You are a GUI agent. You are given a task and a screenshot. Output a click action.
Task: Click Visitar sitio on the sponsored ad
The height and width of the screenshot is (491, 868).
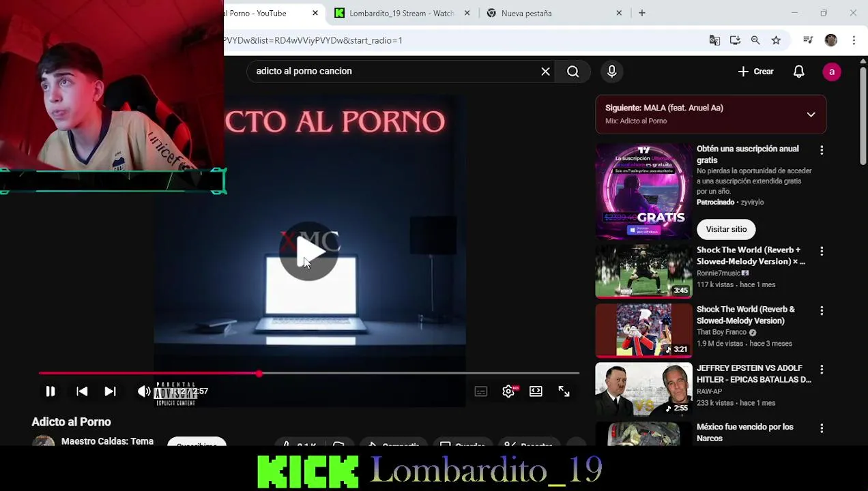(x=726, y=229)
